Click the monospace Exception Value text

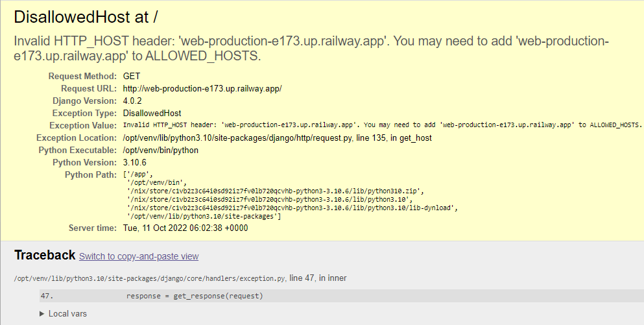pos(382,125)
